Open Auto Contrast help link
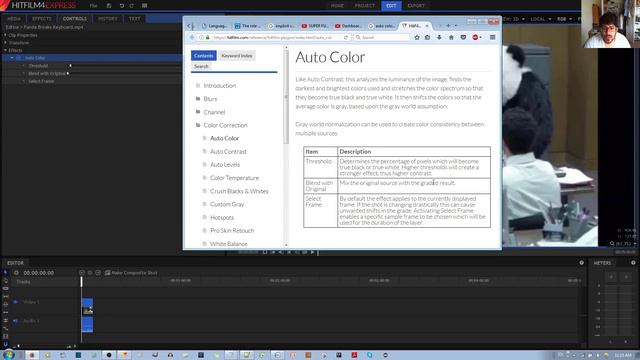640x360 pixels. tap(228, 151)
